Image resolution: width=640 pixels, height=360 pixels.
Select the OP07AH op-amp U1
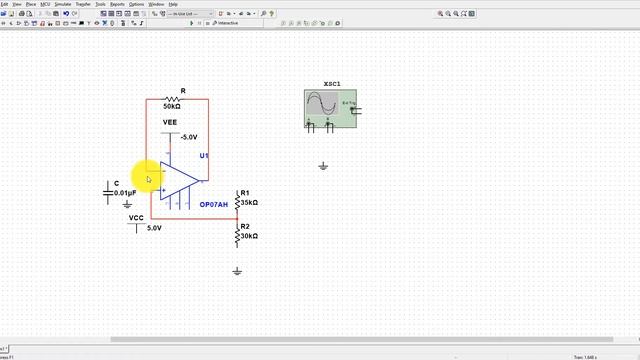180,180
